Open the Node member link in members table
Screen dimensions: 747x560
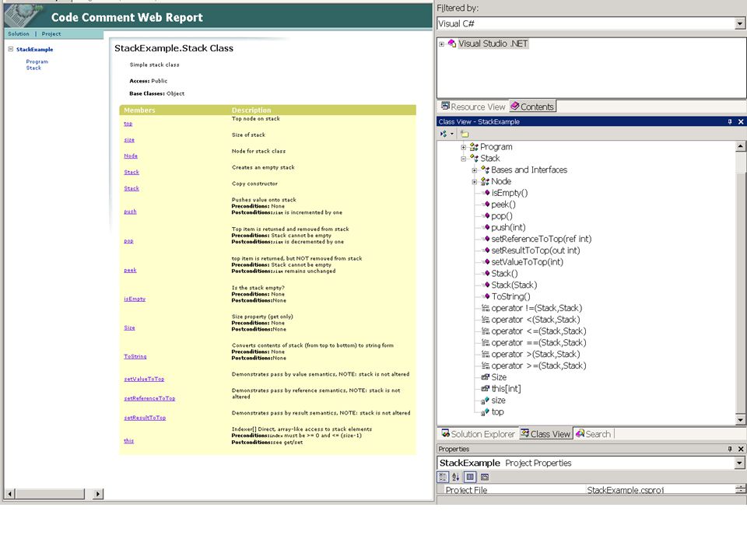pos(131,156)
